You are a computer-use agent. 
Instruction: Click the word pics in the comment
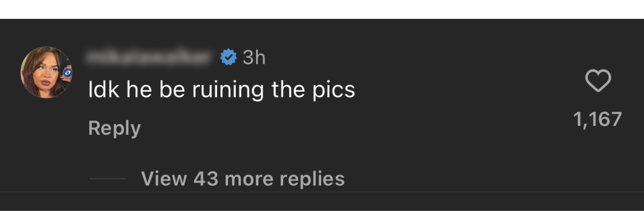(334, 90)
